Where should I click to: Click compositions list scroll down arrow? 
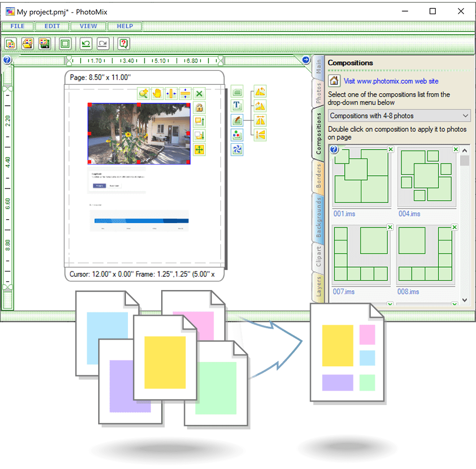(x=465, y=300)
